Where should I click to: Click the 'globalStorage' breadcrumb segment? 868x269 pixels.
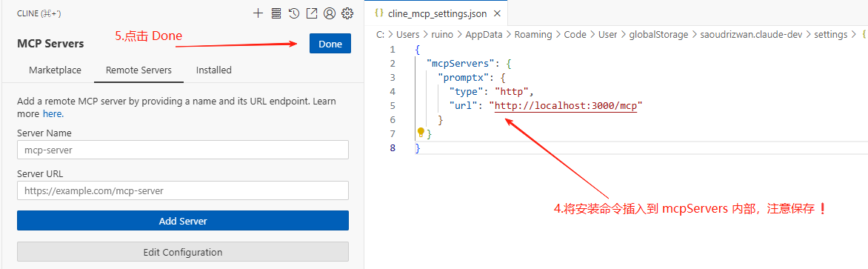pyautogui.click(x=658, y=34)
